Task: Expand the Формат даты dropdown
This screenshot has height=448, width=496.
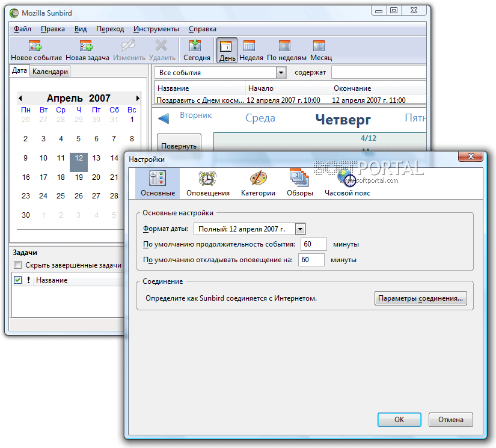Action: [x=300, y=229]
